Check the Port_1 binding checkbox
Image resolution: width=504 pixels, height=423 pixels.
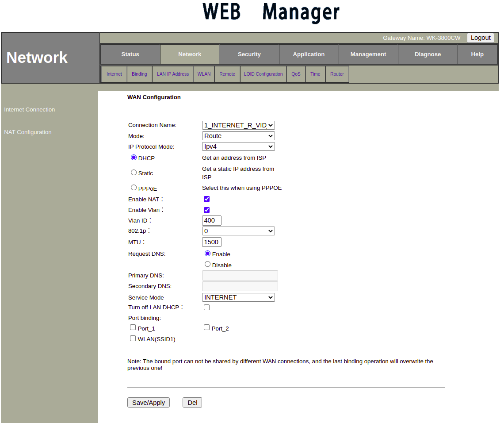pyautogui.click(x=133, y=327)
